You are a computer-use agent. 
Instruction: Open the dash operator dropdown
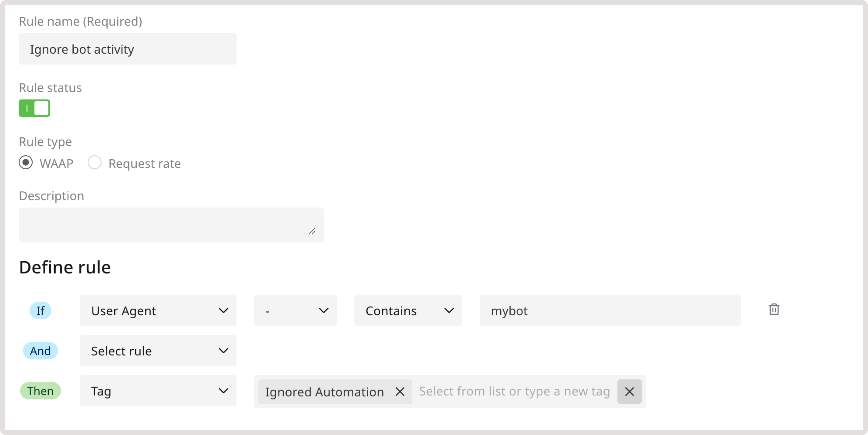tap(295, 311)
